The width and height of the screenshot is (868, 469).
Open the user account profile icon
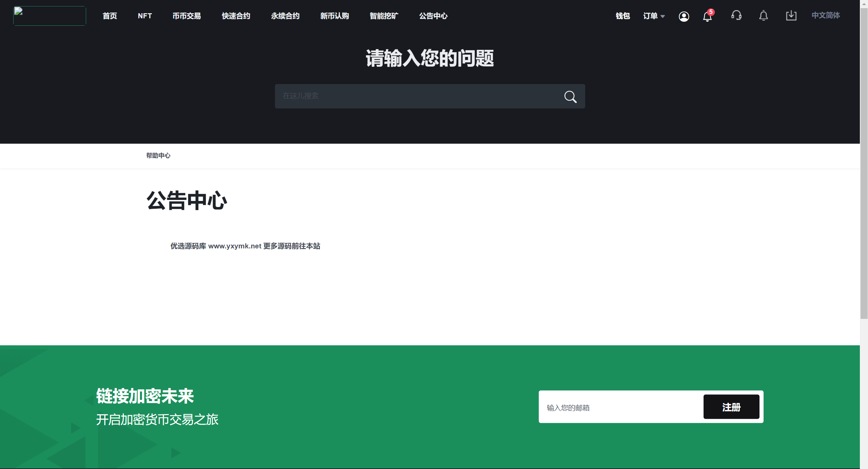tap(684, 16)
